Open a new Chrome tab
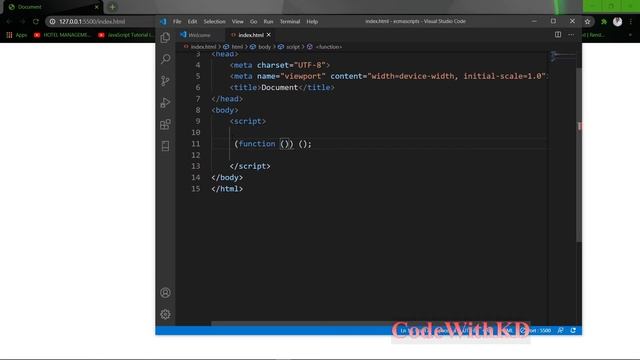Screen dimensions: 640x360 [112, 7]
